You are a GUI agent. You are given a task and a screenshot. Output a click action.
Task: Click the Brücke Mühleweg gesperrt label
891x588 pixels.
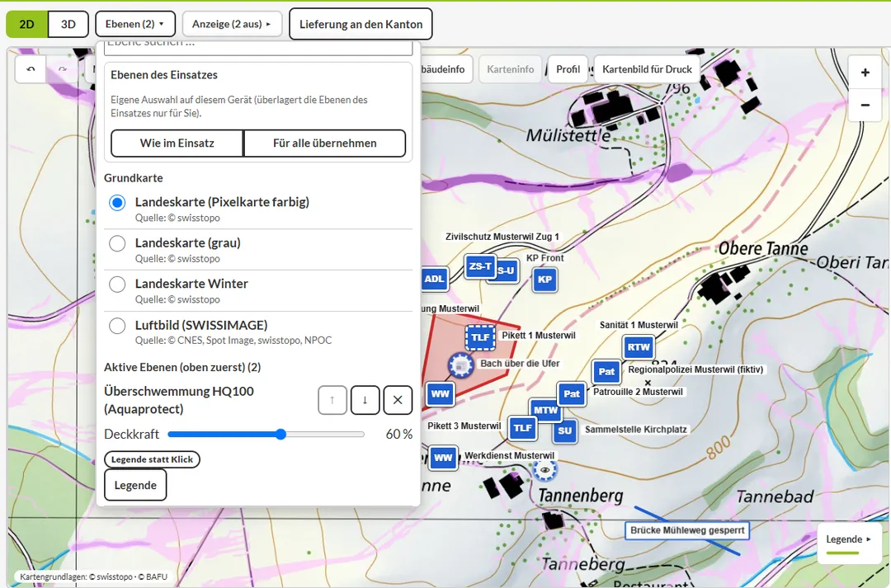coord(687,530)
